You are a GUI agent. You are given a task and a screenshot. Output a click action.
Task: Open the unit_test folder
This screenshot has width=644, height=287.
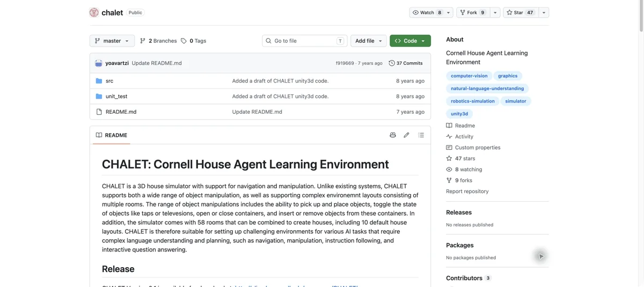[116, 97]
